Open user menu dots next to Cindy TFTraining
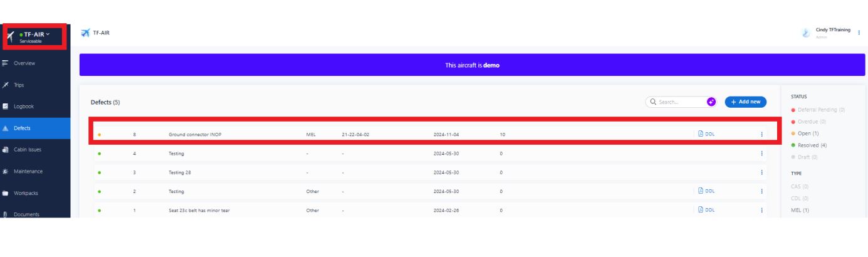Screen dimensions: 868x257 click(859, 33)
